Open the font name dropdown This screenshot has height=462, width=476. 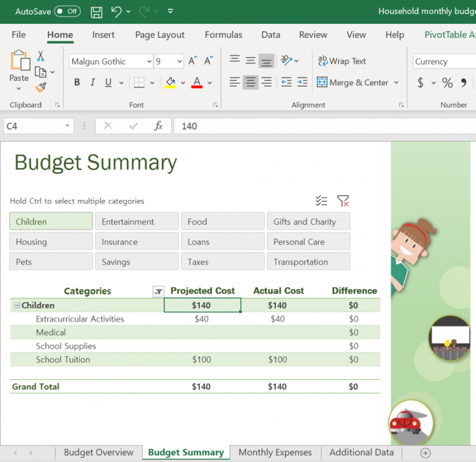[149, 62]
